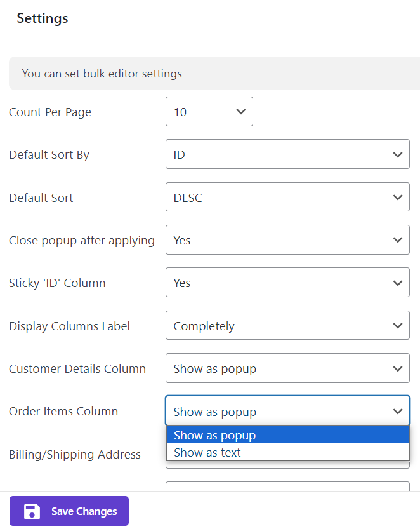Open the Customer Details Column dropdown
The width and height of the screenshot is (420, 529).
287,368
